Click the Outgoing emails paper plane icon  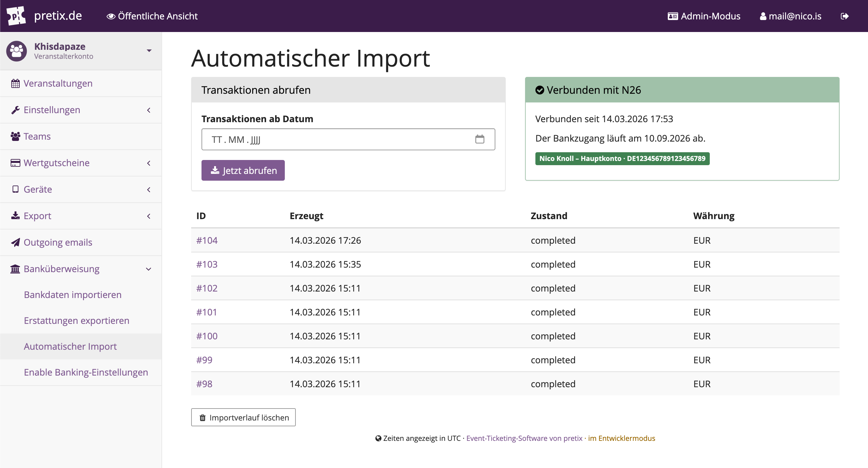tap(15, 242)
